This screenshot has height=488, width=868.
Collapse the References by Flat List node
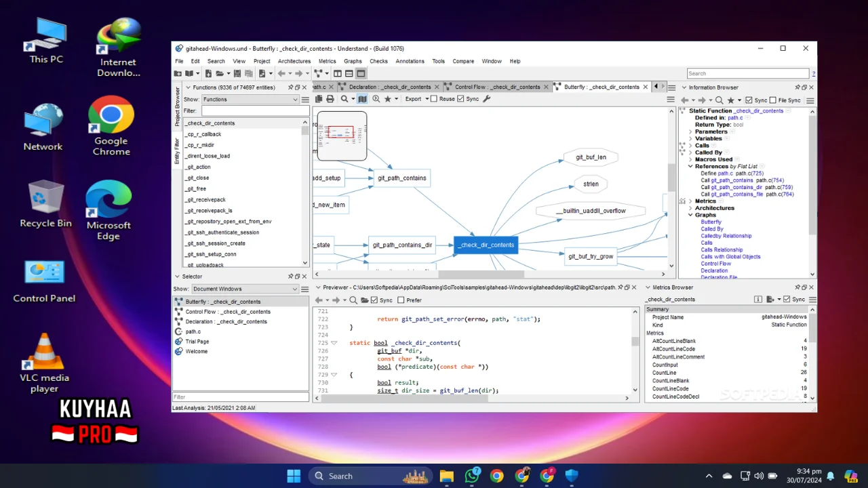pyautogui.click(x=690, y=166)
